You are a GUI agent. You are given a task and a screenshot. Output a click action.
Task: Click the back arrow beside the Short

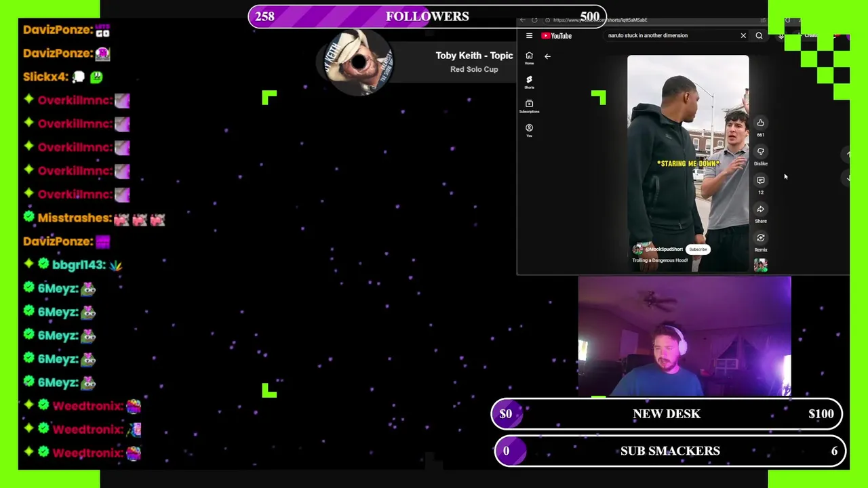click(547, 56)
